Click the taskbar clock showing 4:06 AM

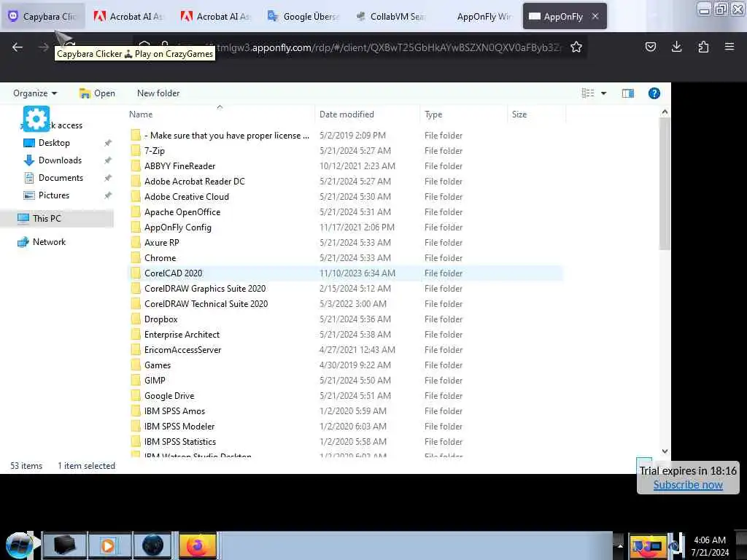click(x=709, y=545)
